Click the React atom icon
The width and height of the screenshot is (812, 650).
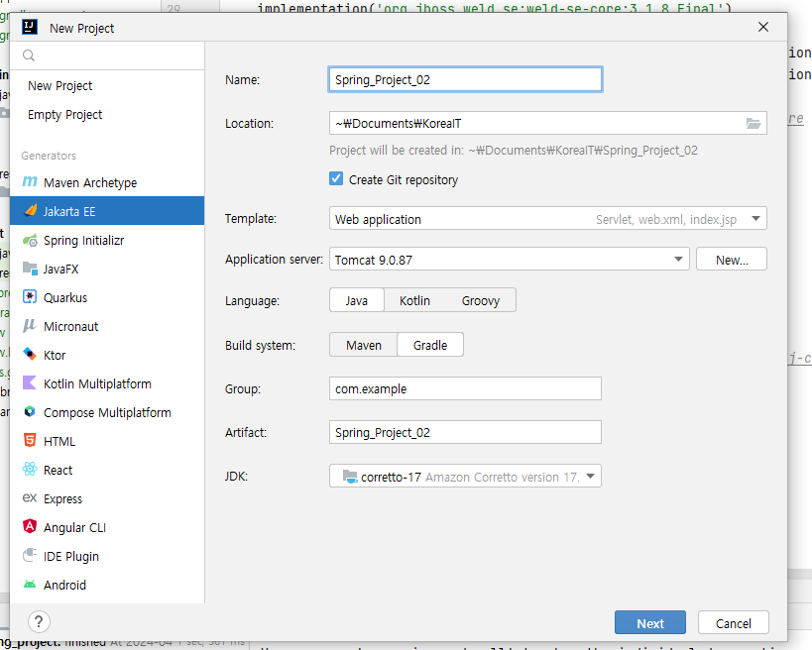(30, 470)
